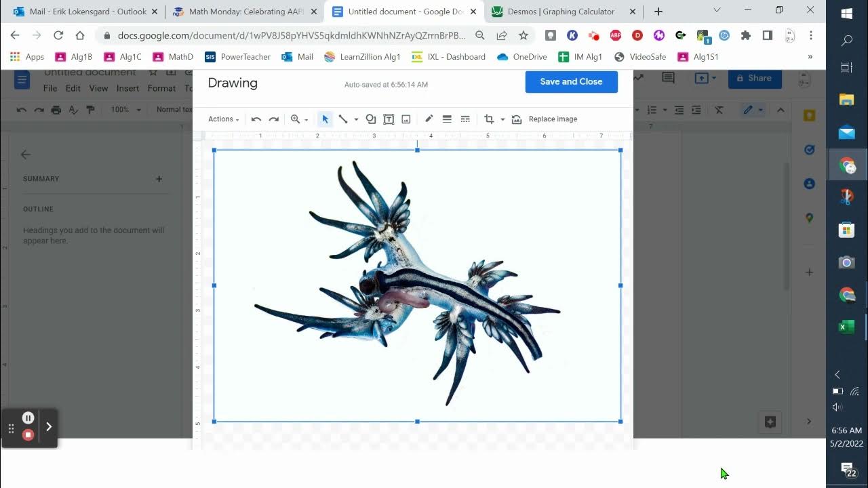Toggle the Chrome side panel icon

point(768,35)
